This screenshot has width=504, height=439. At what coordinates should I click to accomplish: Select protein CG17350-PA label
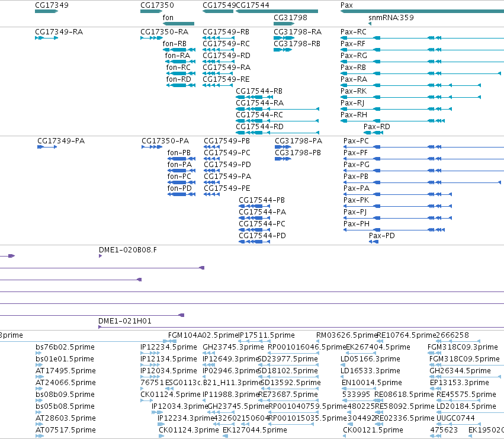coord(166,141)
